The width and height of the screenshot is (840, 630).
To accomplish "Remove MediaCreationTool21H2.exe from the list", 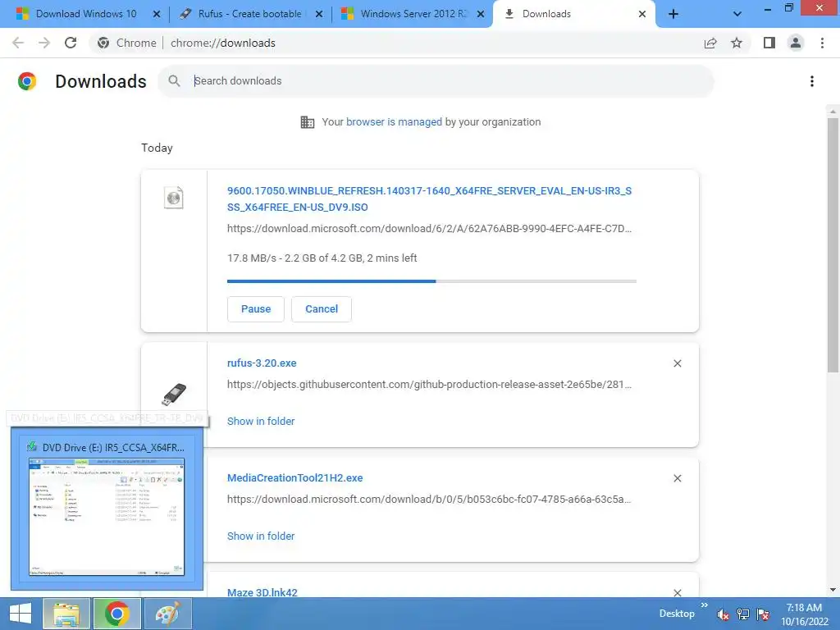I will (x=677, y=478).
